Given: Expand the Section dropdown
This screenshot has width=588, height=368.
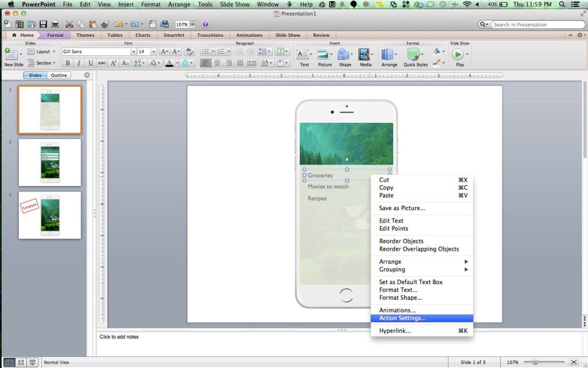Looking at the screenshot, I should pos(41,63).
